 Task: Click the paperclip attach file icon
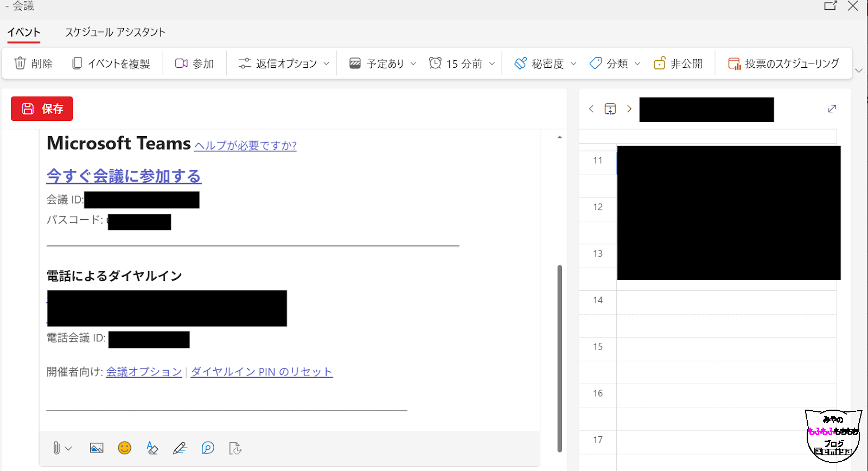click(x=56, y=448)
